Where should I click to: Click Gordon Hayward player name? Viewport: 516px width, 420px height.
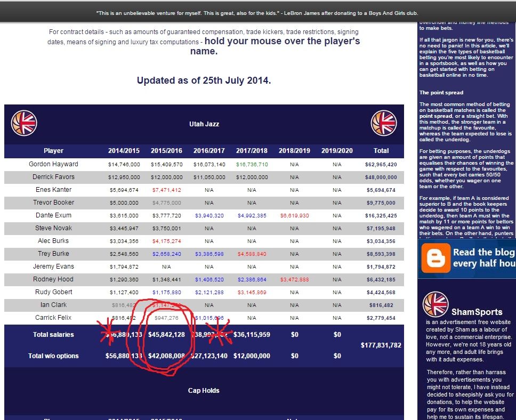click(x=53, y=164)
